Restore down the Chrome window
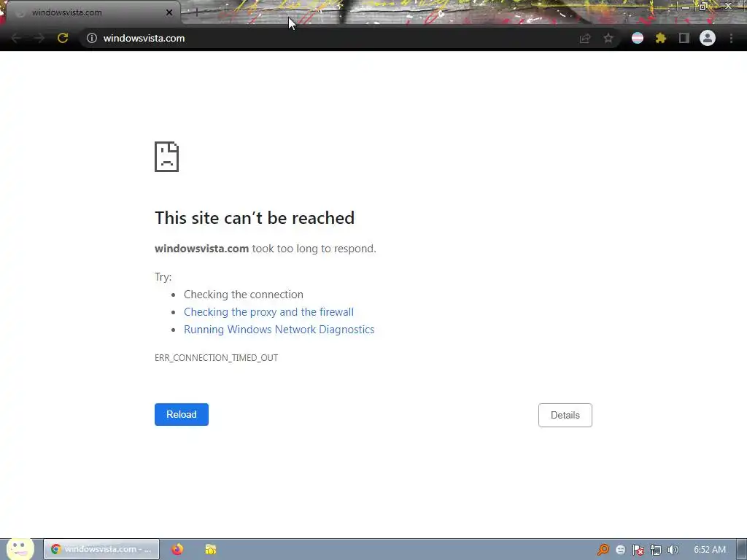This screenshot has height=560, width=747. pos(703,7)
